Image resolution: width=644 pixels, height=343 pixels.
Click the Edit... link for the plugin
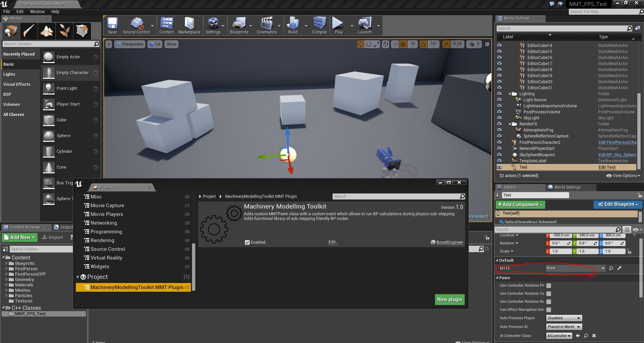point(333,242)
